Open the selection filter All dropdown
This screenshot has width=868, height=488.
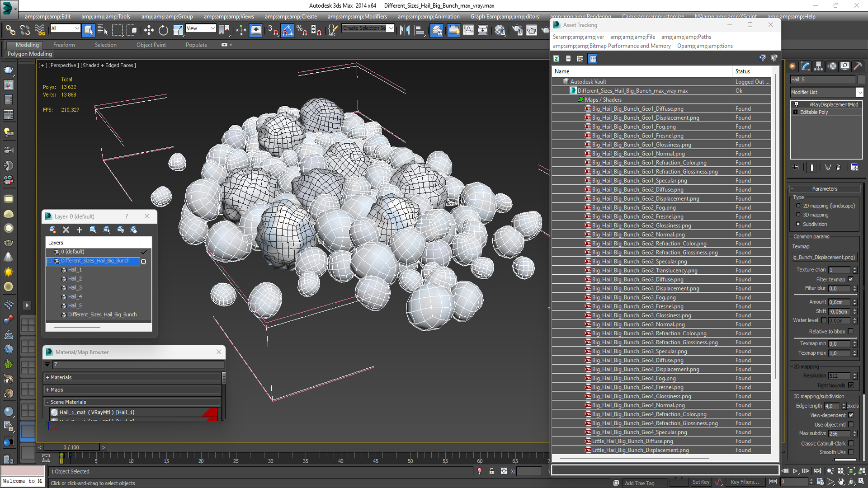click(65, 28)
